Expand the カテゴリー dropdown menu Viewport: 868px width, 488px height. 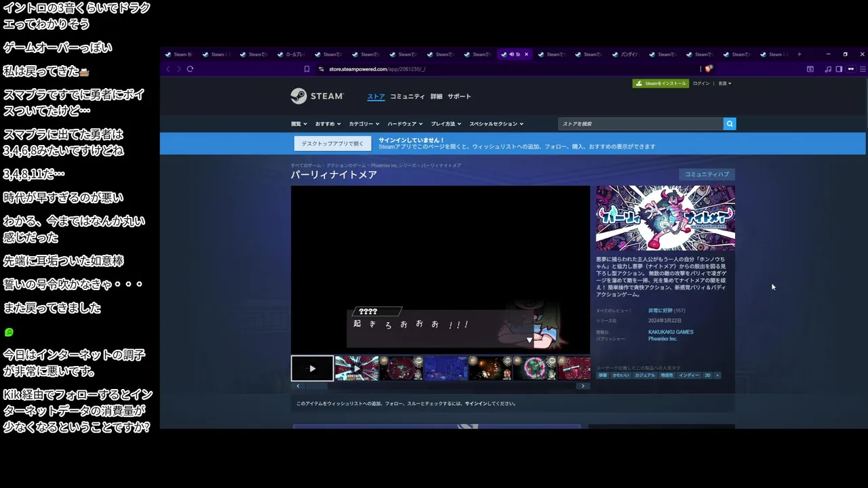coord(364,124)
